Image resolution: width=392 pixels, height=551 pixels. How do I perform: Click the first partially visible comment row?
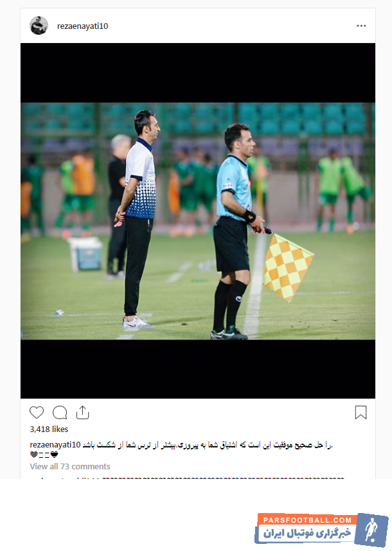[x=187, y=478]
